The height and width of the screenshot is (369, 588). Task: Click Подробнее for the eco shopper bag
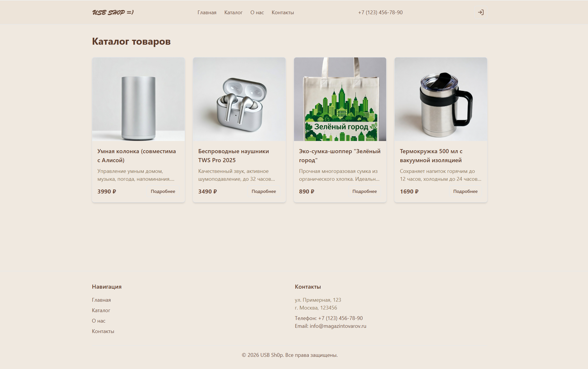(x=364, y=191)
